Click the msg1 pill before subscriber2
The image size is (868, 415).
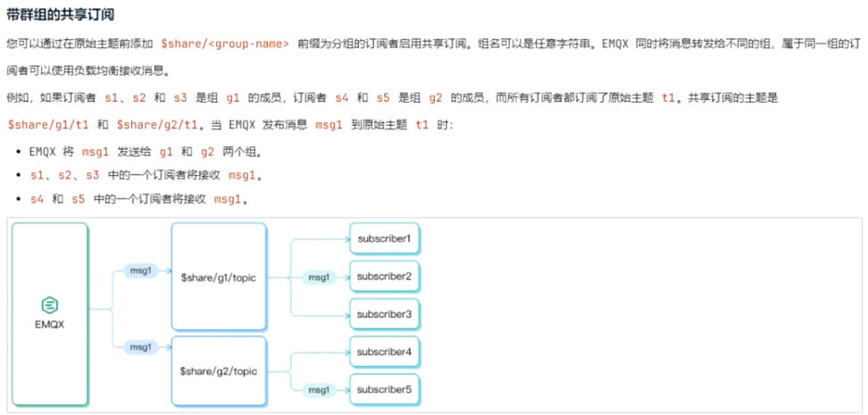(x=319, y=278)
